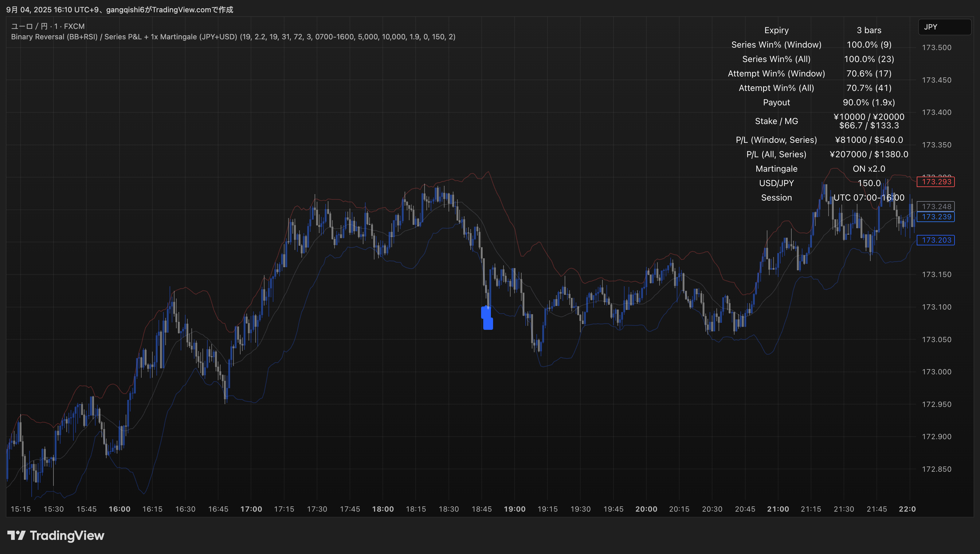
Task: Click the Martingale ON x2.0 table value
Action: [869, 169]
